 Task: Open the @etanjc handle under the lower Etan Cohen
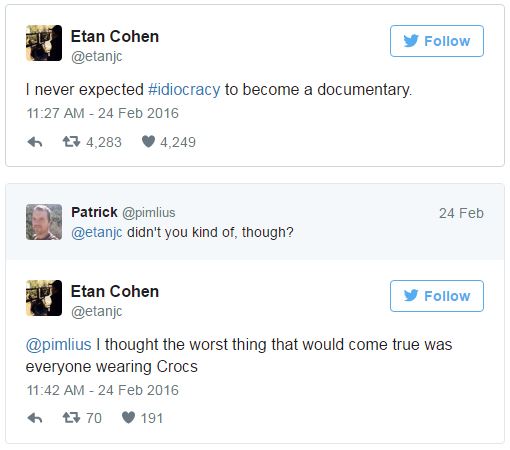coord(97,311)
